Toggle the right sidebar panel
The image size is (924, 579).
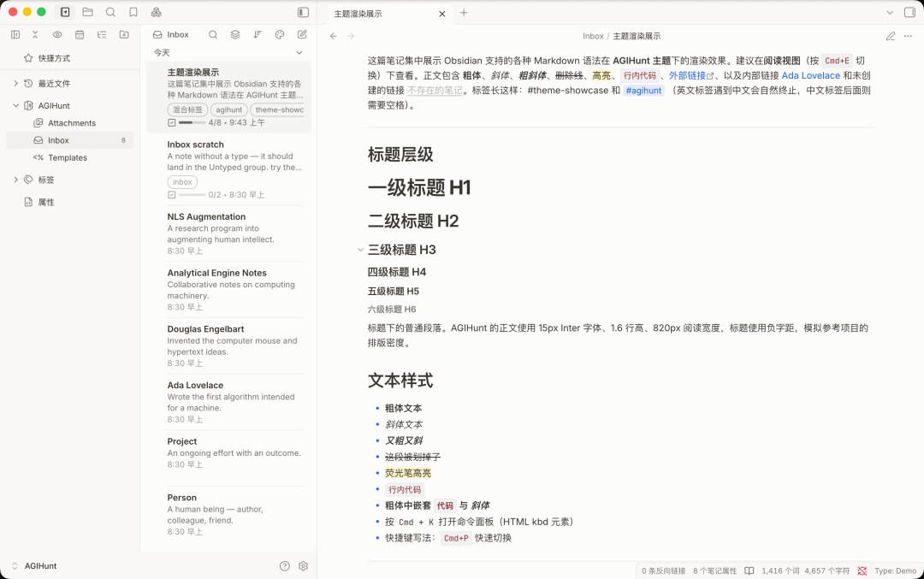tap(909, 12)
